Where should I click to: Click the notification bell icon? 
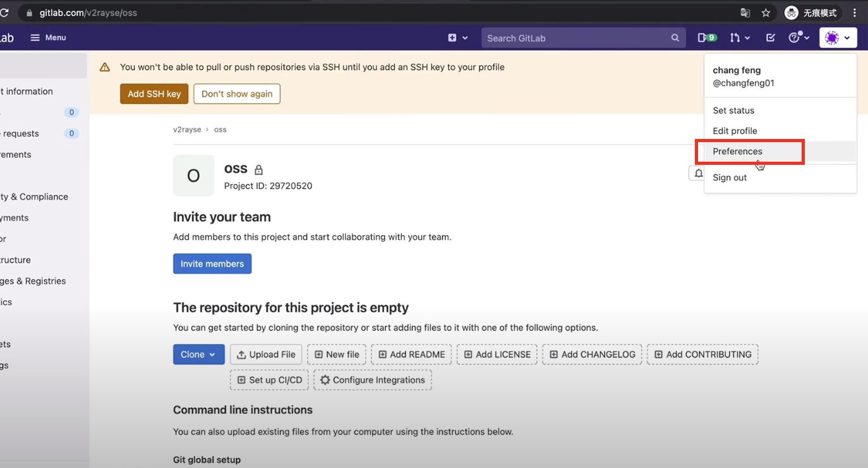[x=698, y=173]
